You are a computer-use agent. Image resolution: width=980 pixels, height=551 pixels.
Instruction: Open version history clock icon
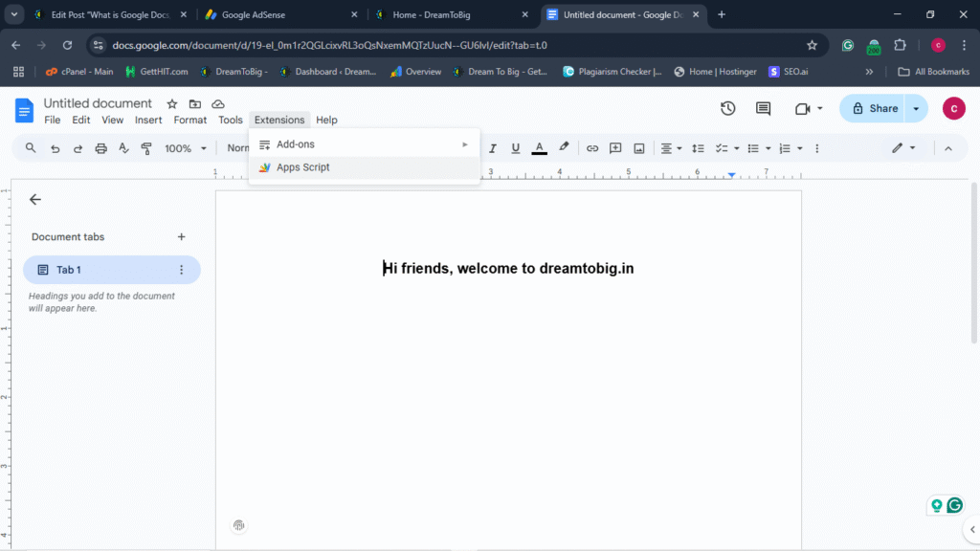(727, 108)
